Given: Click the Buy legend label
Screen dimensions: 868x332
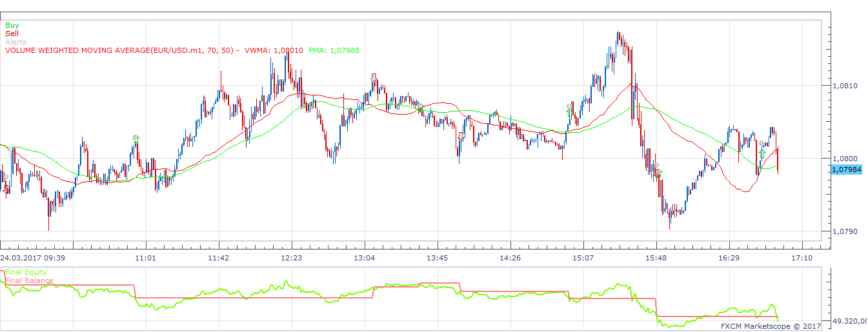Looking at the screenshot, I should click(x=12, y=25).
